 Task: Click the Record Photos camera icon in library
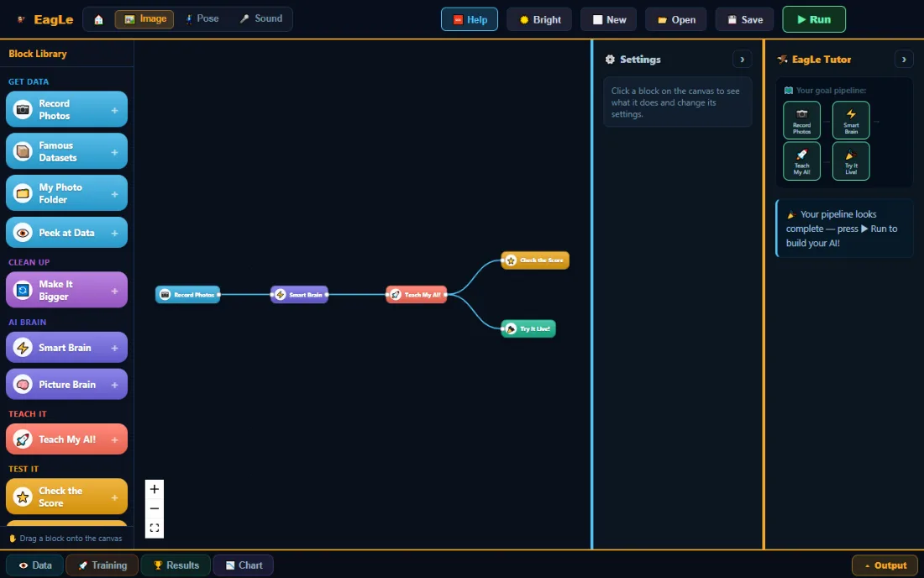point(23,109)
